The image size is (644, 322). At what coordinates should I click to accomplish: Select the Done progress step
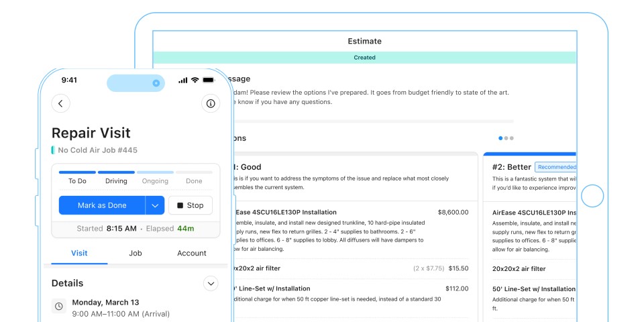pyautogui.click(x=194, y=177)
